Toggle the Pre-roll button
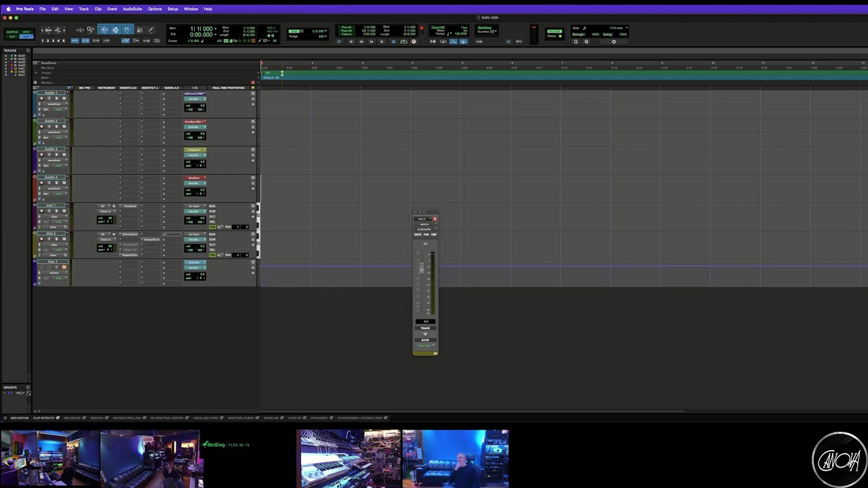868x488 pixels. pyautogui.click(x=347, y=27)
